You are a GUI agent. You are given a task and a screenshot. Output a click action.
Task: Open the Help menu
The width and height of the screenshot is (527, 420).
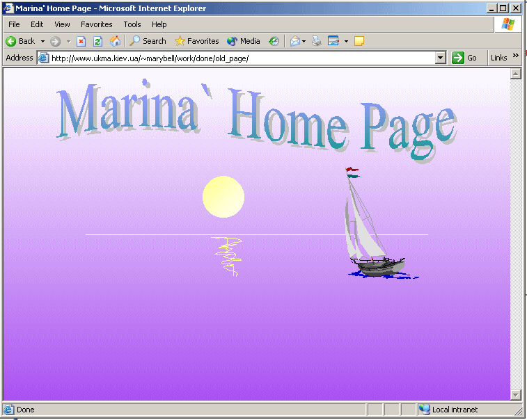point(159,24)
